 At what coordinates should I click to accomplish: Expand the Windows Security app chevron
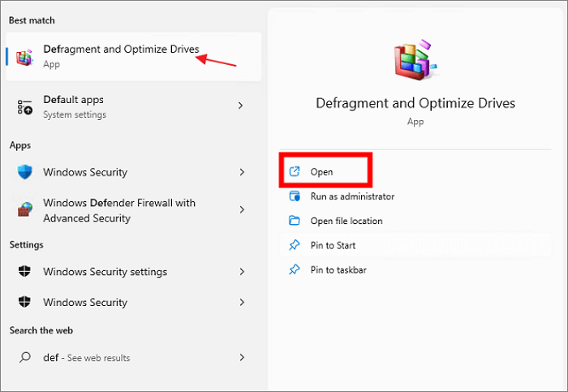(241, 172)
